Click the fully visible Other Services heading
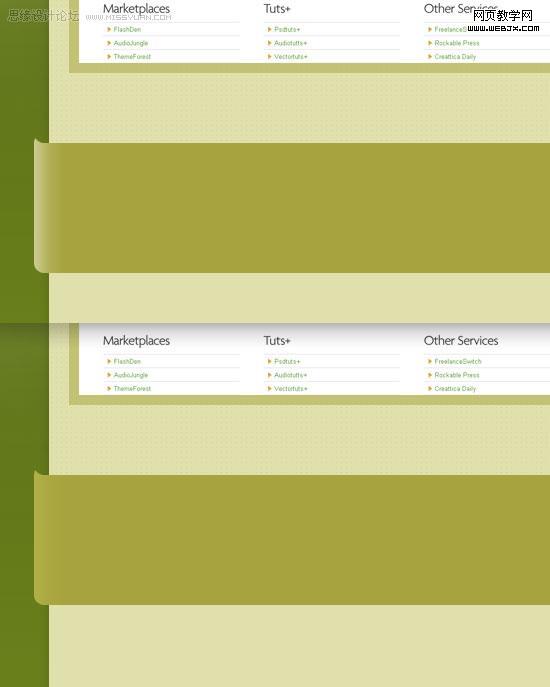Image resolution: width=550 pixels, height=687 pixels. 461,340
